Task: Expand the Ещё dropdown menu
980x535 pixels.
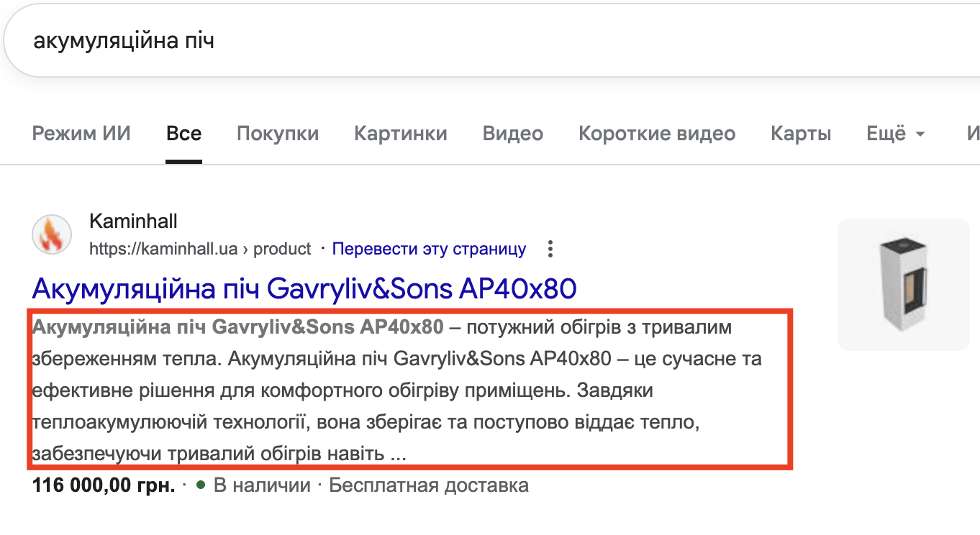Action: [895, 134]
